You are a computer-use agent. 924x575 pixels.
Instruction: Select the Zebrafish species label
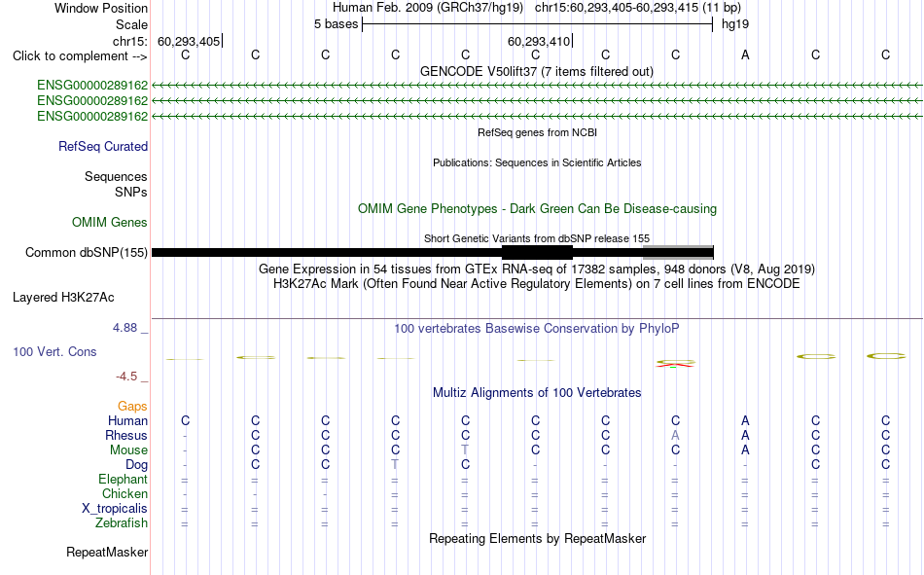[x=122, y=523]
